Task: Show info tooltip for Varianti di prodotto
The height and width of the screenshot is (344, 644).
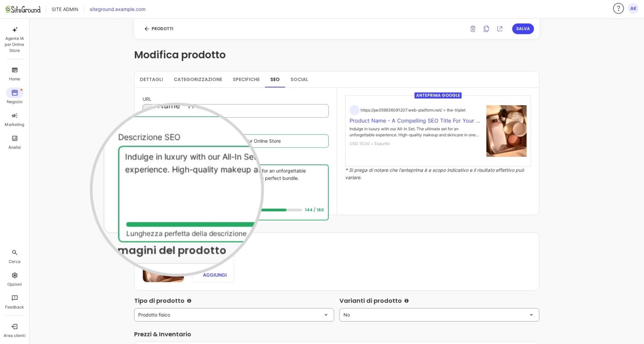Action: (407, 301)
